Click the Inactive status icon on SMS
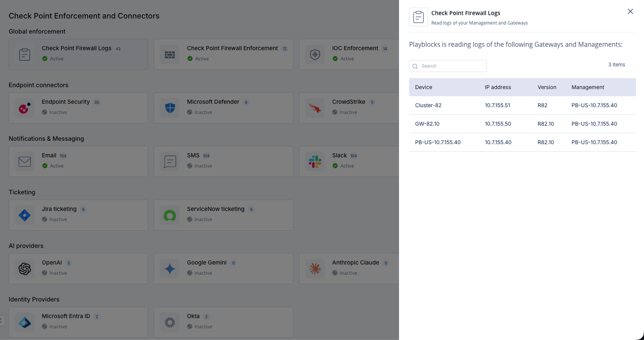 click(x=189, y=166)
